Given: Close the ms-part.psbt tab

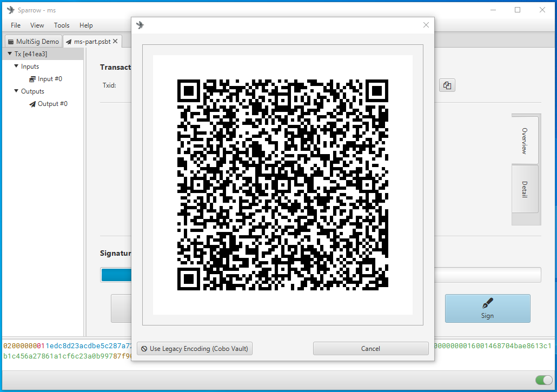Looking at the screenshot, I should tap(115, 41).
